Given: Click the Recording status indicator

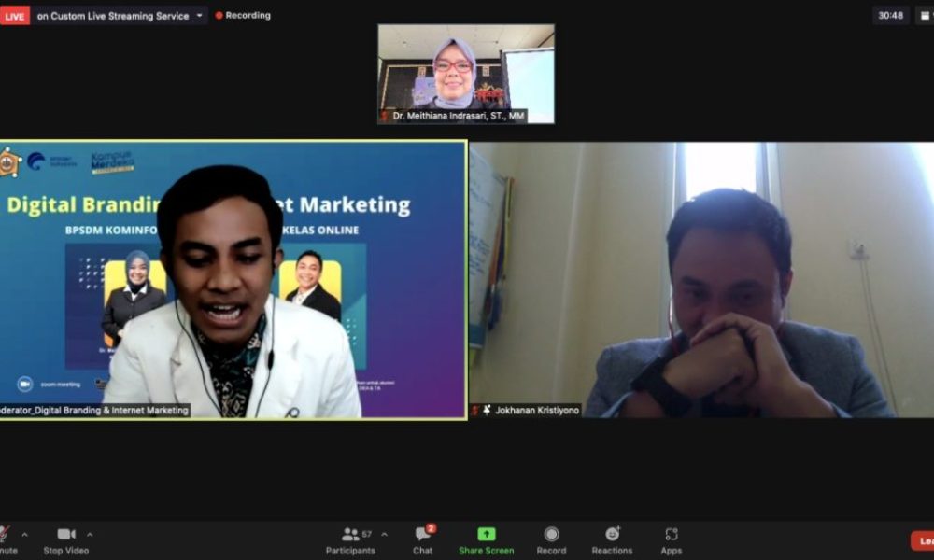Looking at the screenshot, I should click(243, 16).
